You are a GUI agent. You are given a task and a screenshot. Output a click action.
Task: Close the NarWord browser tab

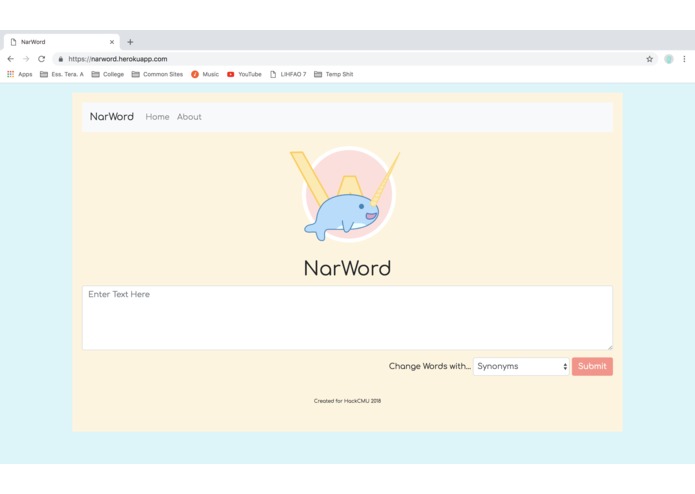pyautogui.click(x=112, y=42)
